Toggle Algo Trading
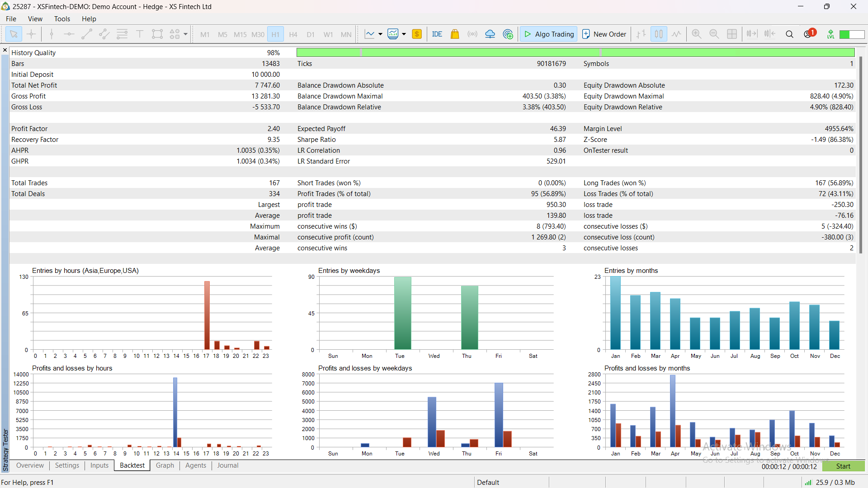Viewport: 868px width, 488px height. (x=549, y=34)
